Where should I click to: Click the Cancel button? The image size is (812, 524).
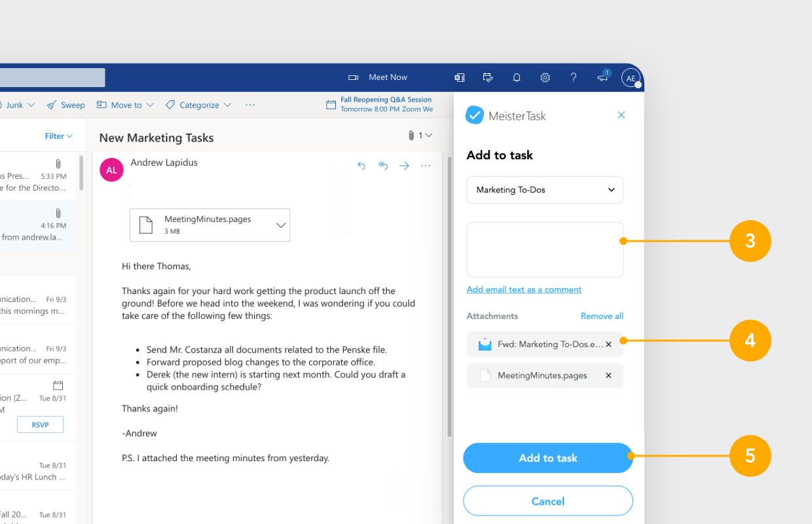pos(548,501)
